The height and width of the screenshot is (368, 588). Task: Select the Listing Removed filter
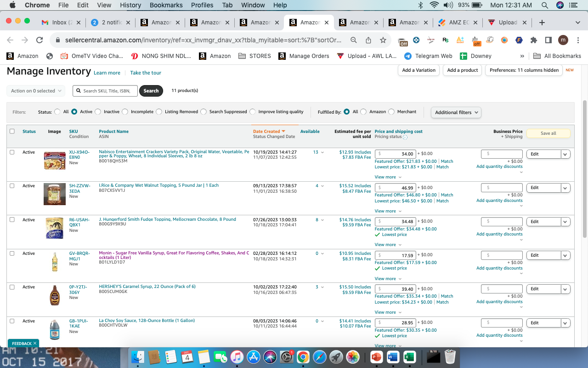[x=159, y=112]
